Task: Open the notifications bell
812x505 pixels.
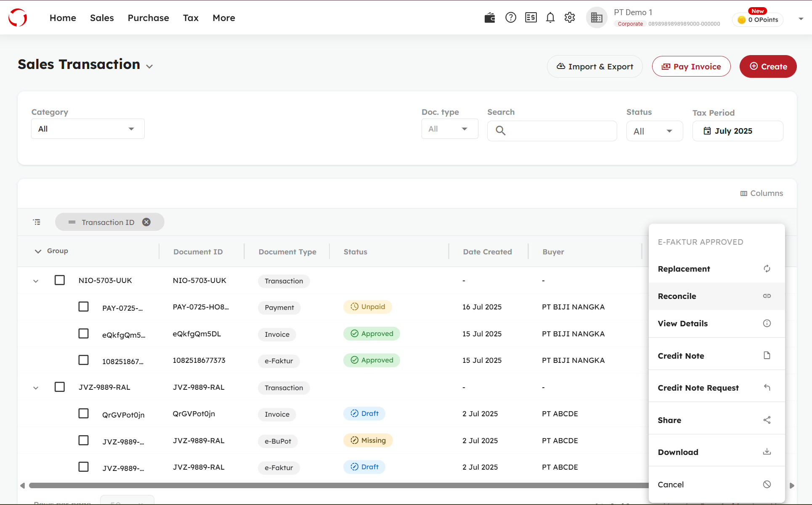Action: pyautogui.click(x=550, y=18)
